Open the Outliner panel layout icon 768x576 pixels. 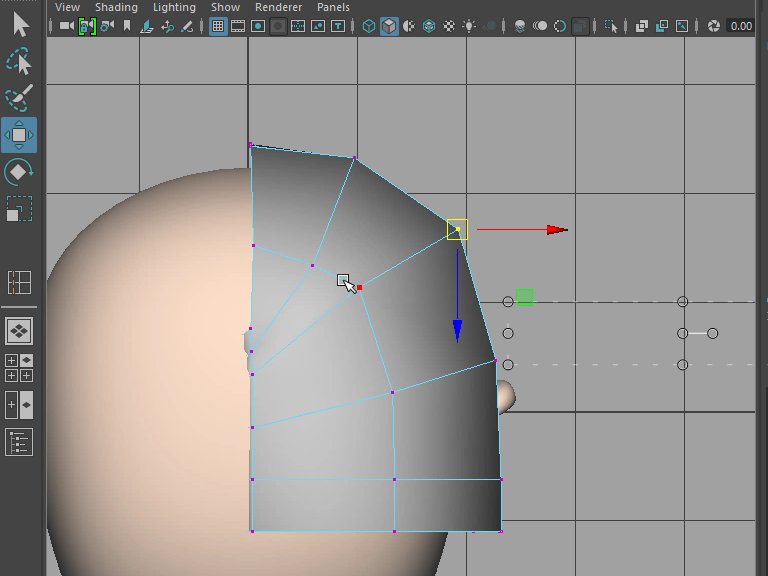point(19,441)
